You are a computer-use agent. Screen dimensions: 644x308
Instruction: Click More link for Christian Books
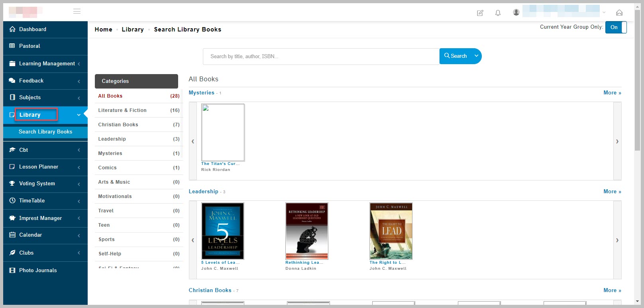point(612,290)
